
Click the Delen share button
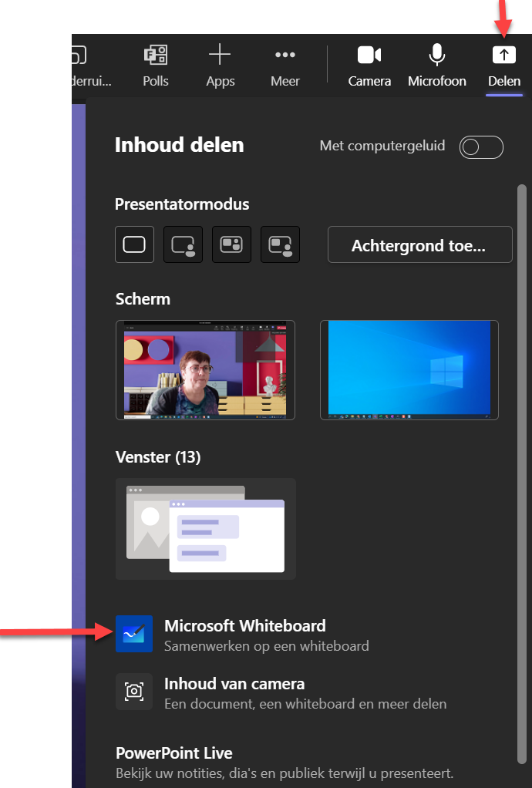click(504, 66)
